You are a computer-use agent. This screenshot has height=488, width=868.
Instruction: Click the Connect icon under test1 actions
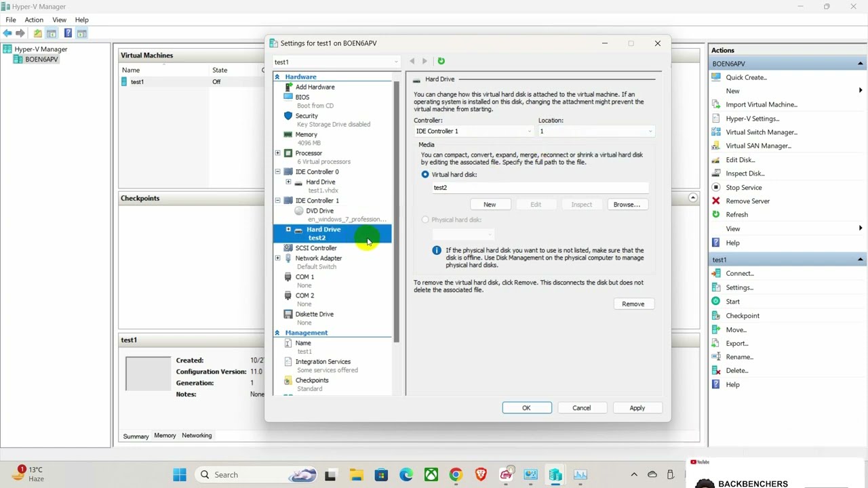click(716, 273)
